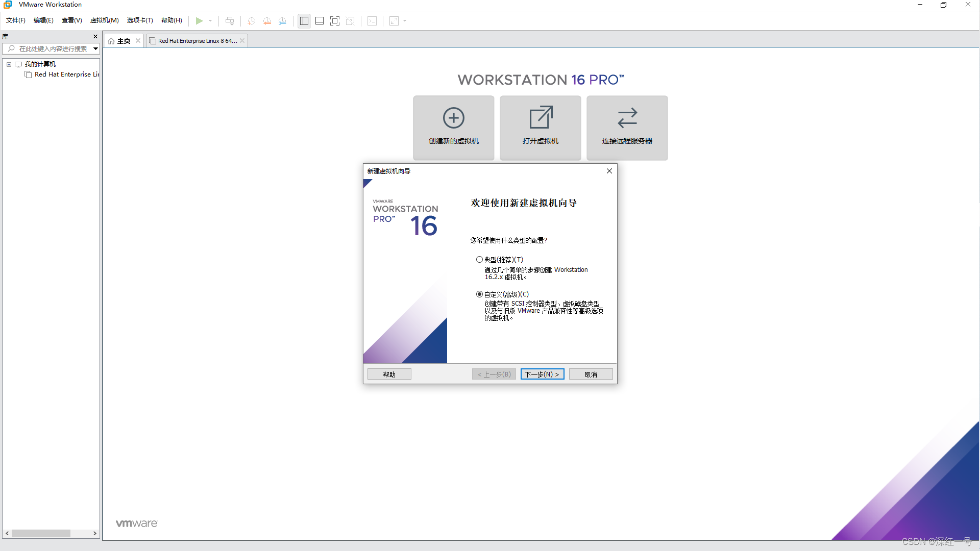This screenshot has width=980, height=551.
Task: Toggle library sidebar view icon
Action: 304,21
